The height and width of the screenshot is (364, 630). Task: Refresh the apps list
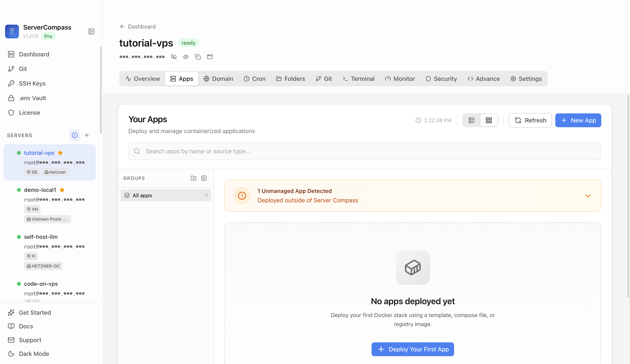530,120
